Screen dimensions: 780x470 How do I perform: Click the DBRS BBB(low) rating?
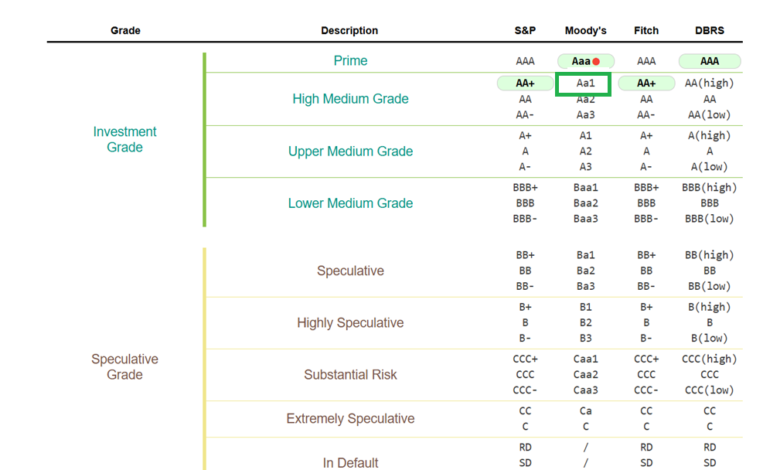[x=709, y=218]
